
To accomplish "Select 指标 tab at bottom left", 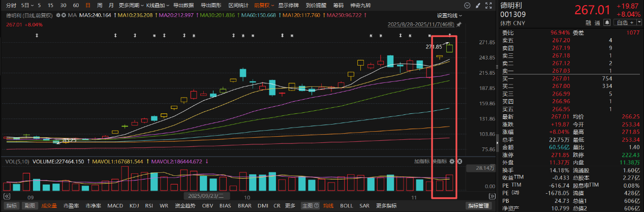I will coord(12,205).
